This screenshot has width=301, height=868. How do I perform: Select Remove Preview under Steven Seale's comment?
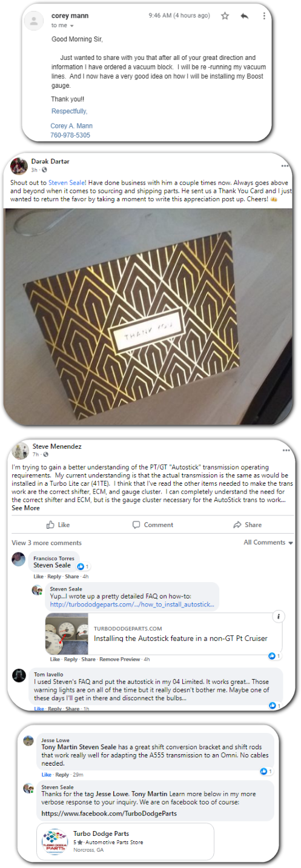tap(120, 659)
